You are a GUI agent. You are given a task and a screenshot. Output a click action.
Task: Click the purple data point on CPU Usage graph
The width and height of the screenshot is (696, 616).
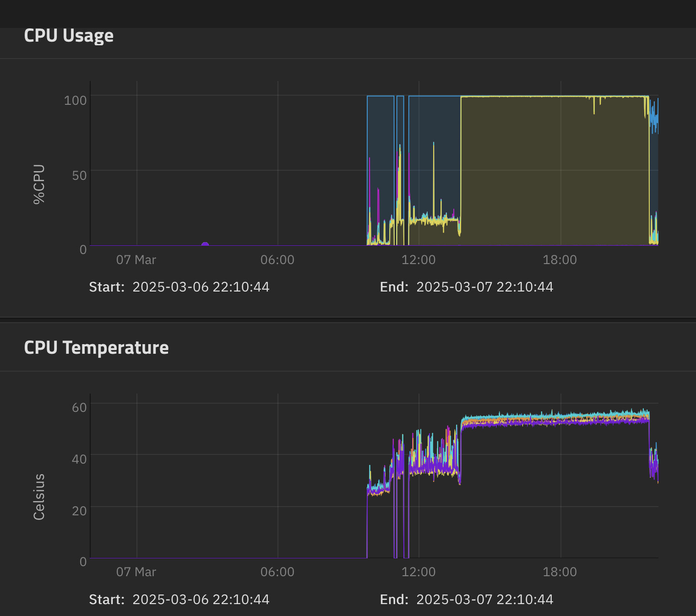pos(205,245)
